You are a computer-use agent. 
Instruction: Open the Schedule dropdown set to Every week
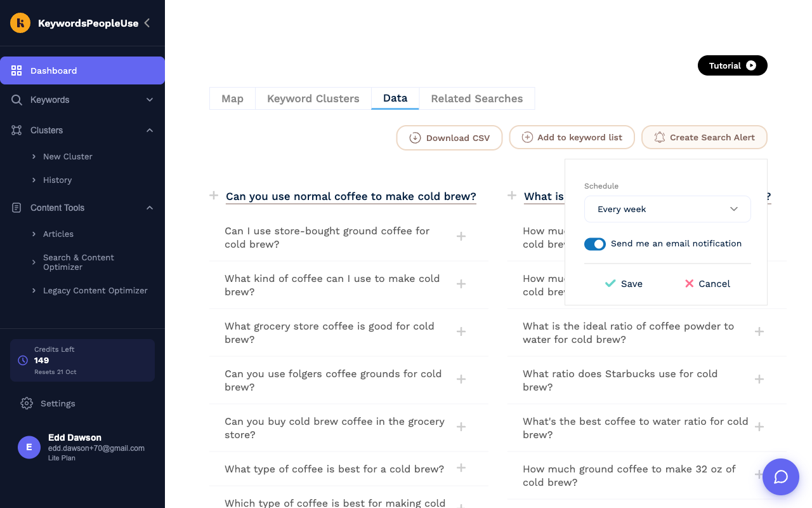point(667,209)
